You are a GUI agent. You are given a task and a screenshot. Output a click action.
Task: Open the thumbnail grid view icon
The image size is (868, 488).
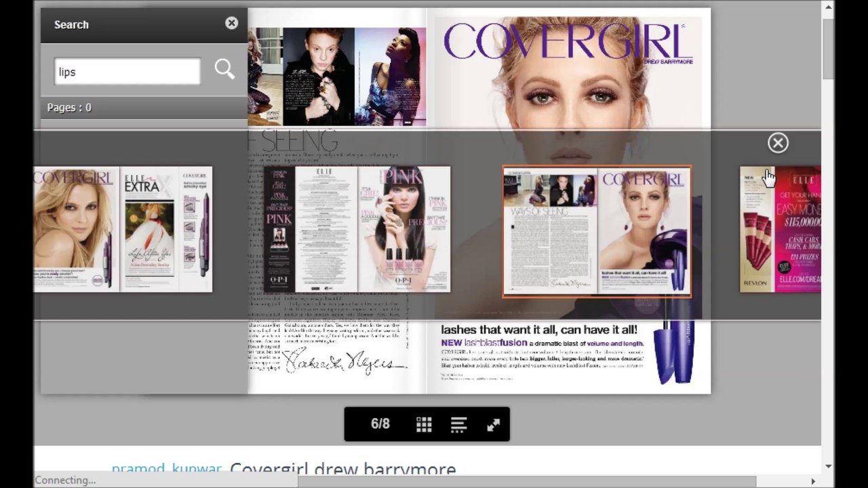click(424, 424)
